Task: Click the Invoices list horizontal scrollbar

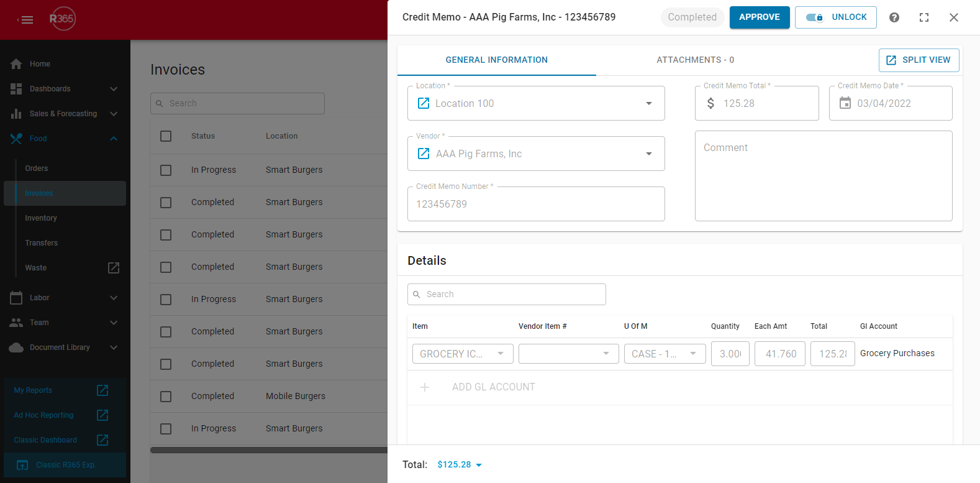Action: click(x=269, y=450)
